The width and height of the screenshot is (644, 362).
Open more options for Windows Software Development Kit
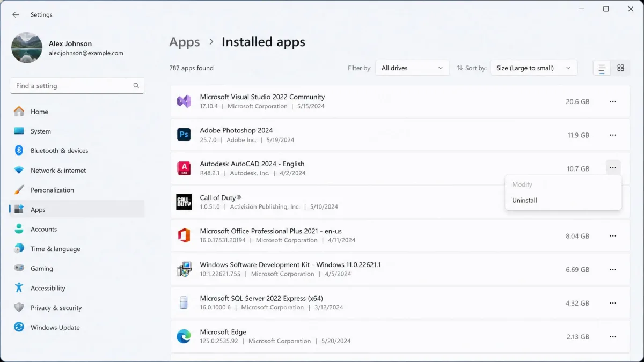tap(613, 269)
